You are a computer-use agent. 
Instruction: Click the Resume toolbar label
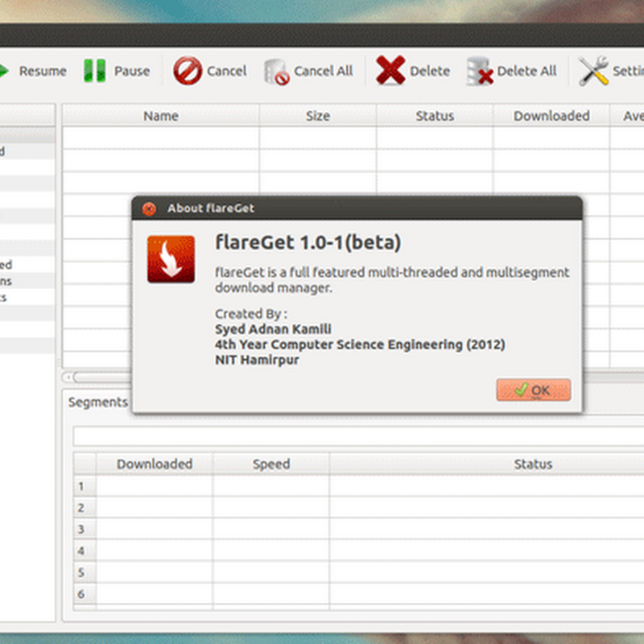43,71
